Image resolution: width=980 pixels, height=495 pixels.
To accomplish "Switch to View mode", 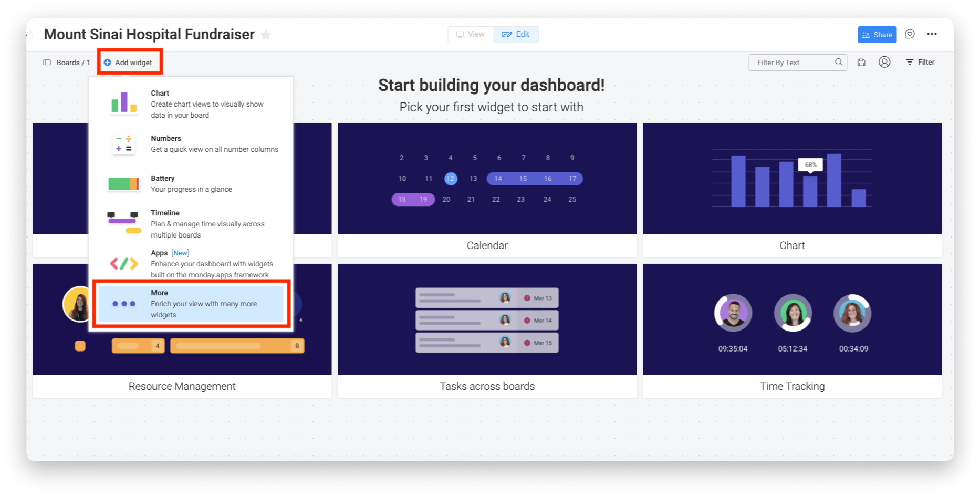I will point(471,34).
